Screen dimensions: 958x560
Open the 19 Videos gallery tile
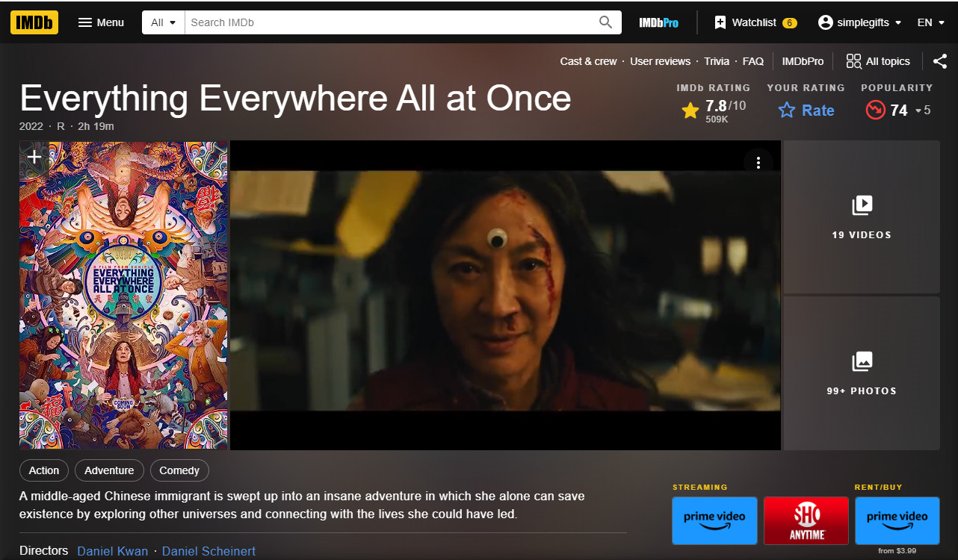(861, 217)
